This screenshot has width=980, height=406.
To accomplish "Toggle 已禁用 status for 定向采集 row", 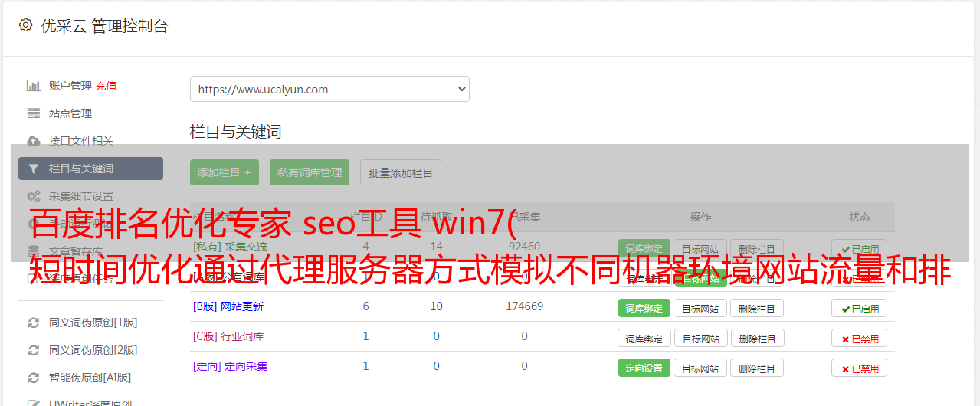I will point(860,368).
